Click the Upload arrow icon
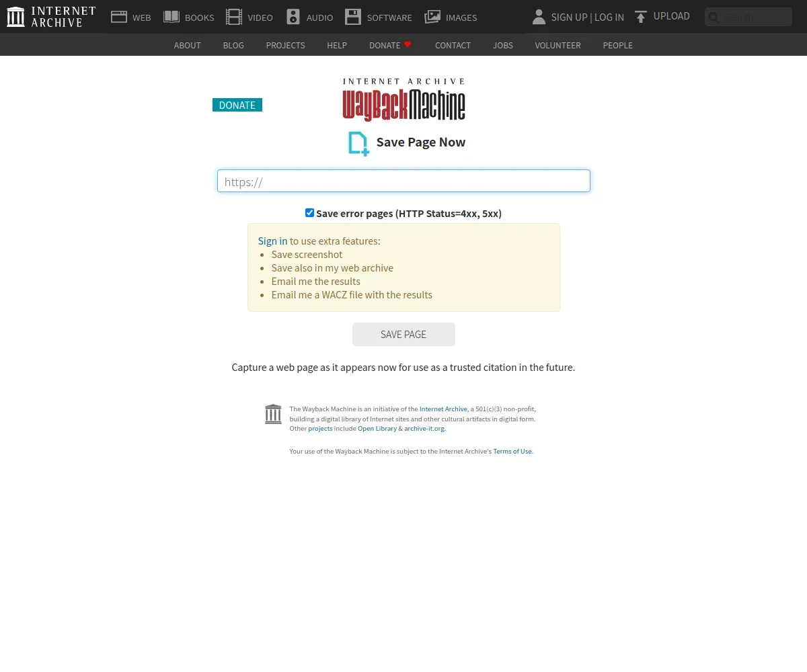Image resolution: width=807 pixels, height=672 pixels. click(641, 17)
